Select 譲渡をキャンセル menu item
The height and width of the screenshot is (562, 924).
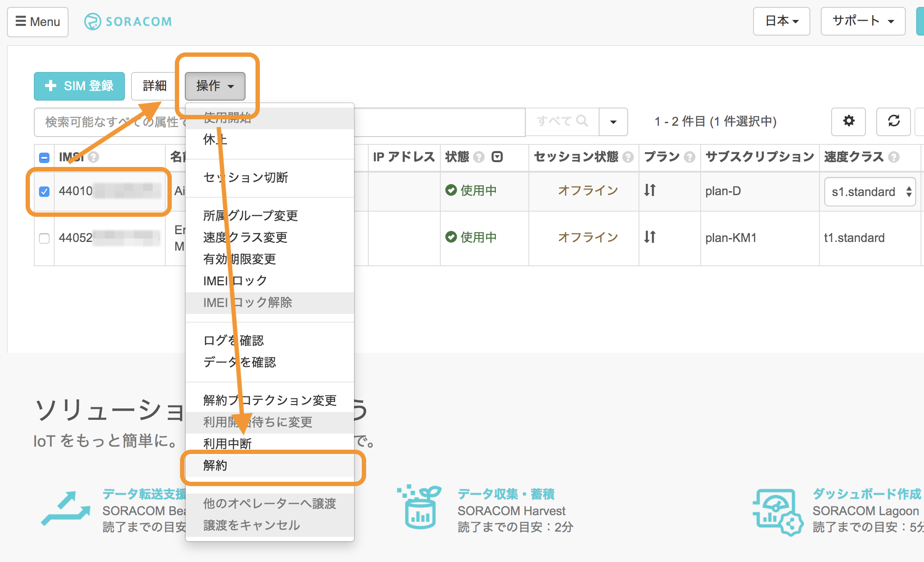pyautogui.click(x=270, y=526)
